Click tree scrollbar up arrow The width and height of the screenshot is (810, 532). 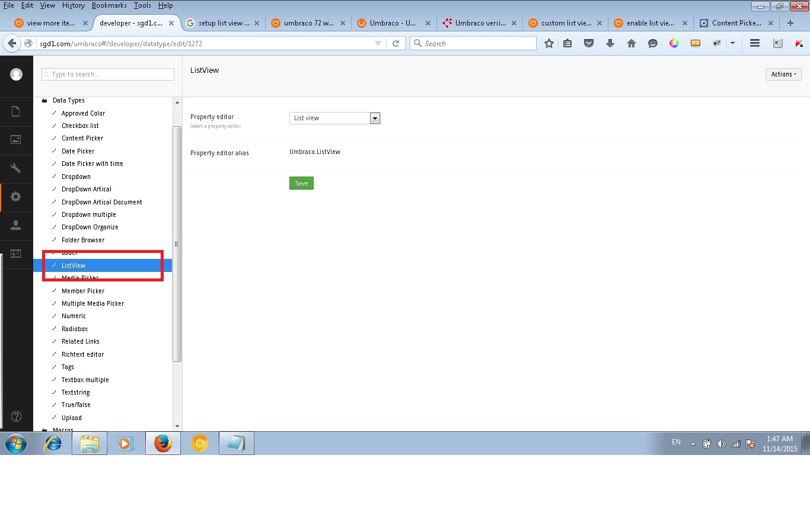177,102
